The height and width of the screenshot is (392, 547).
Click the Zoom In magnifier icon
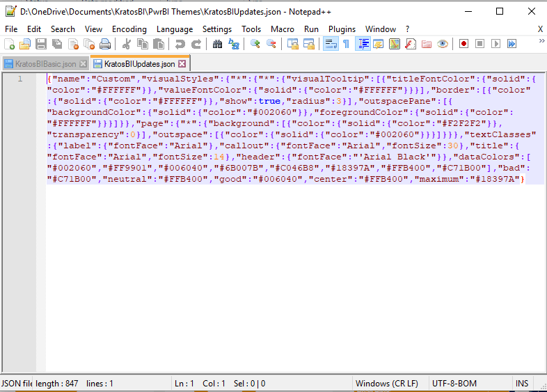coord(255,44)
